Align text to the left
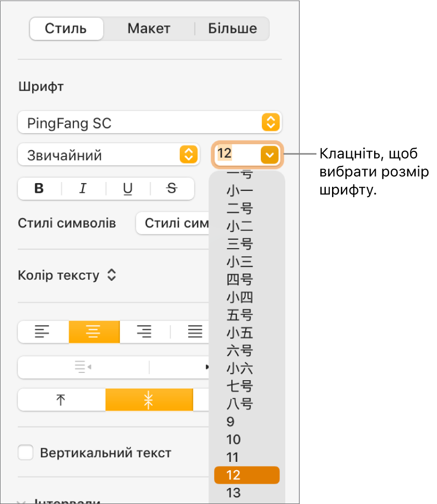The width and height of the screenshot is (437, 504). coord(43,332)
